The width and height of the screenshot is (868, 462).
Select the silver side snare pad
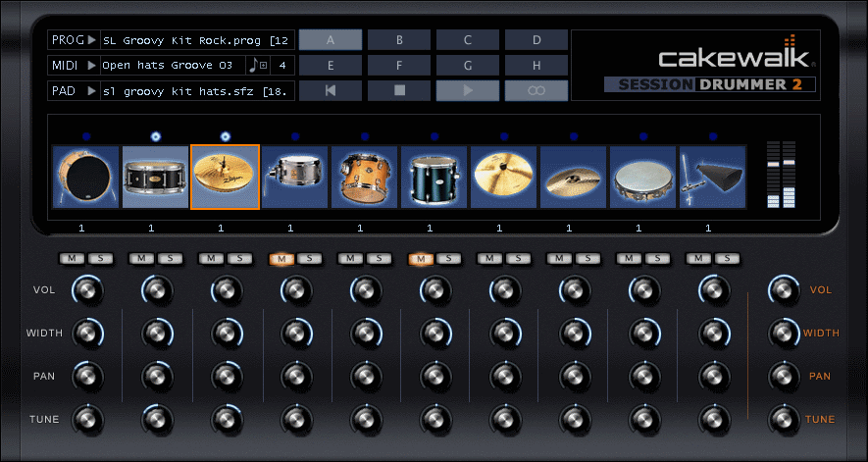pos(294,178)
